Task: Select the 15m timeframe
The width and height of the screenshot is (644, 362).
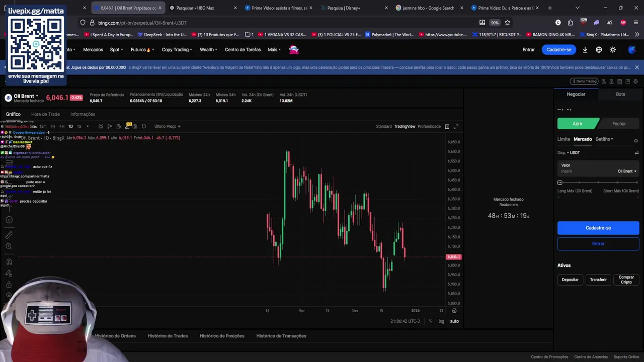Action: pos(43,126)
